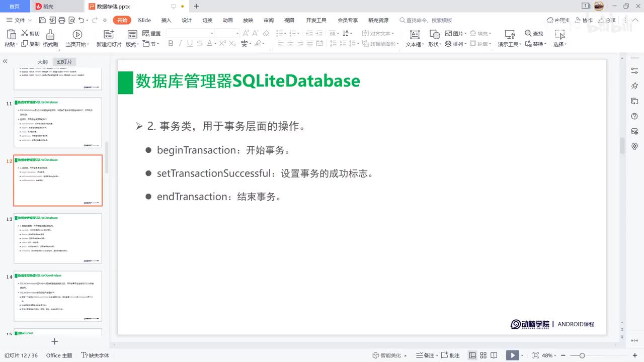Open the Help icon in right sidebar
Image resolution: width=644 pixels, height=362 pixels.
point(634,117)
